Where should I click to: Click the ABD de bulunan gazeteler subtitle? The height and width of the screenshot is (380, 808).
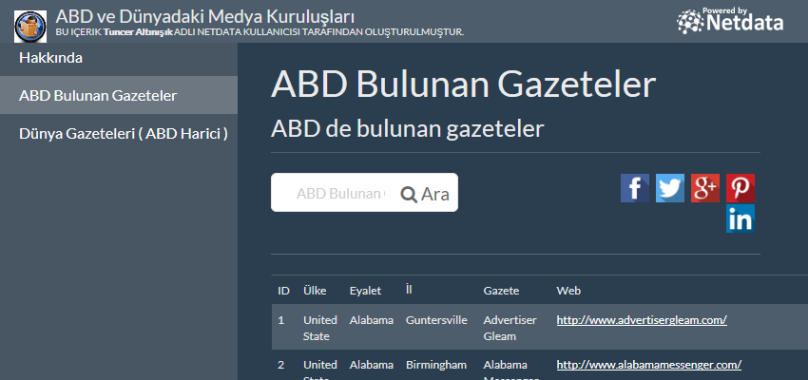[407, 129]
